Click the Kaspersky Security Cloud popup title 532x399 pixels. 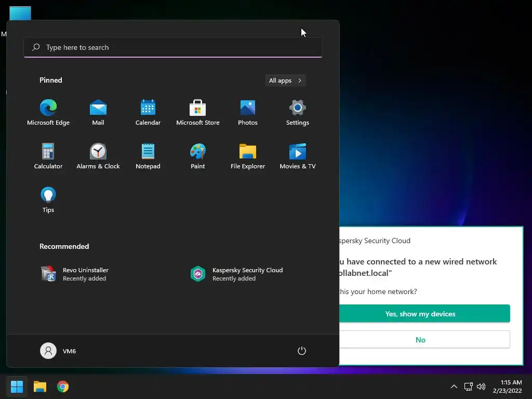pyautogui.click(x=375, y=241)
